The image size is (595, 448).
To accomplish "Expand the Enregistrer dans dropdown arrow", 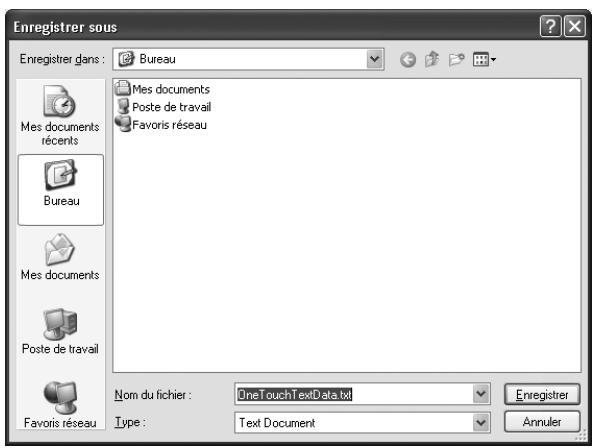I will coord(375,59).
